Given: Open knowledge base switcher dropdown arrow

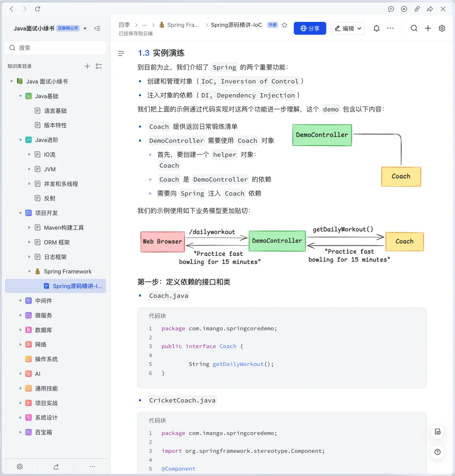Looking at the screenshot, I should [x=85, y=28].
